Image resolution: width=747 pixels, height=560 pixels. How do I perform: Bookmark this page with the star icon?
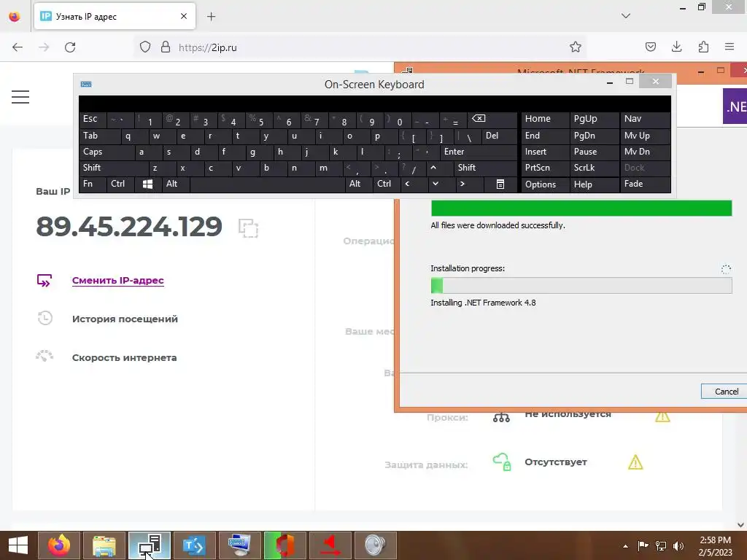[x=576, y=47]
